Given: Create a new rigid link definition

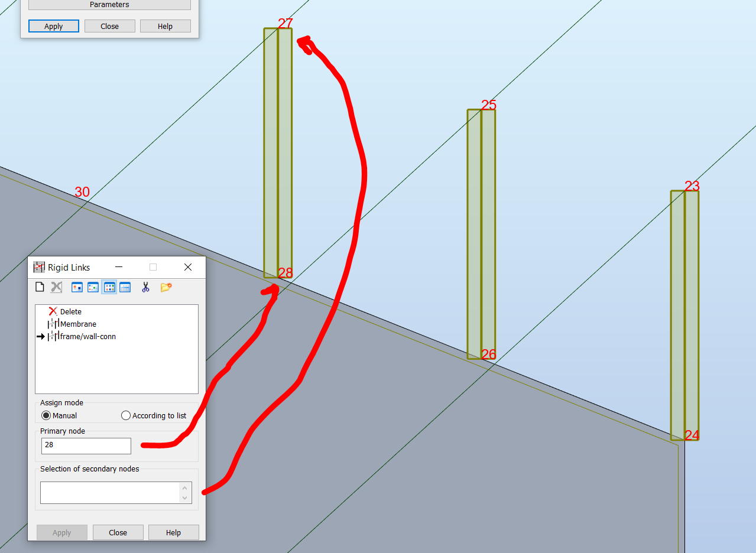Looking at the screenshot, I should 40,287.
